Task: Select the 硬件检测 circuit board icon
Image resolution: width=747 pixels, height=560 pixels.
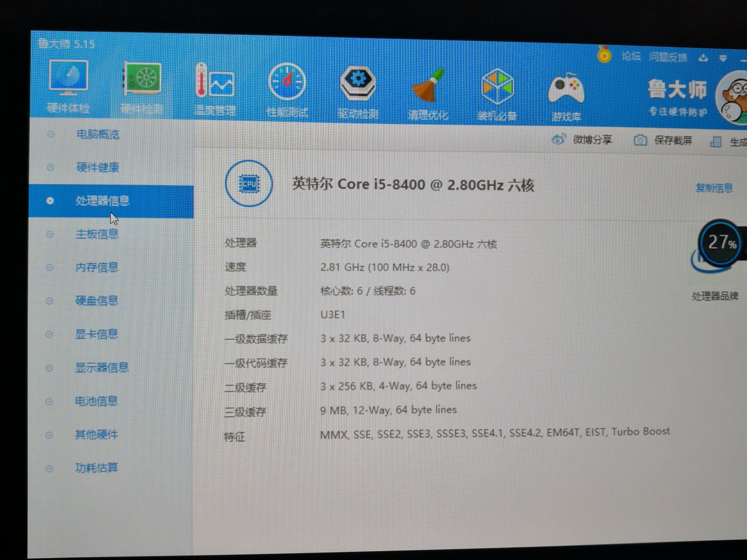Action: click(142, 79)
